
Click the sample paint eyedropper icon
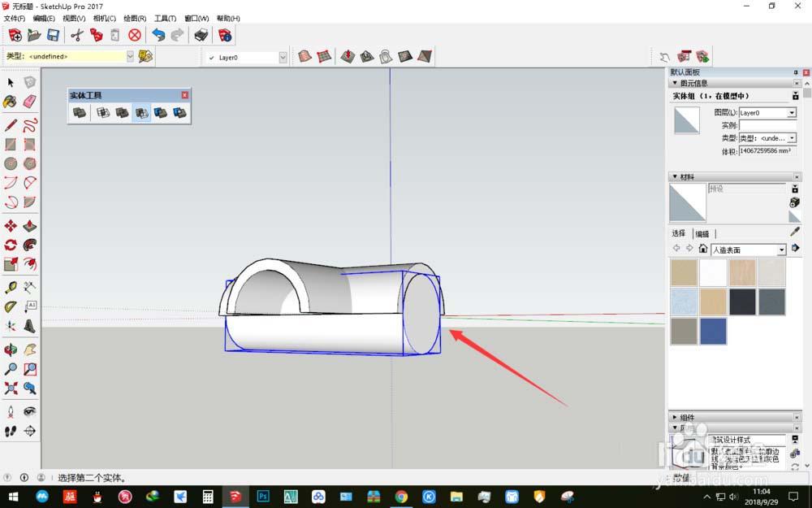[795, 232]
